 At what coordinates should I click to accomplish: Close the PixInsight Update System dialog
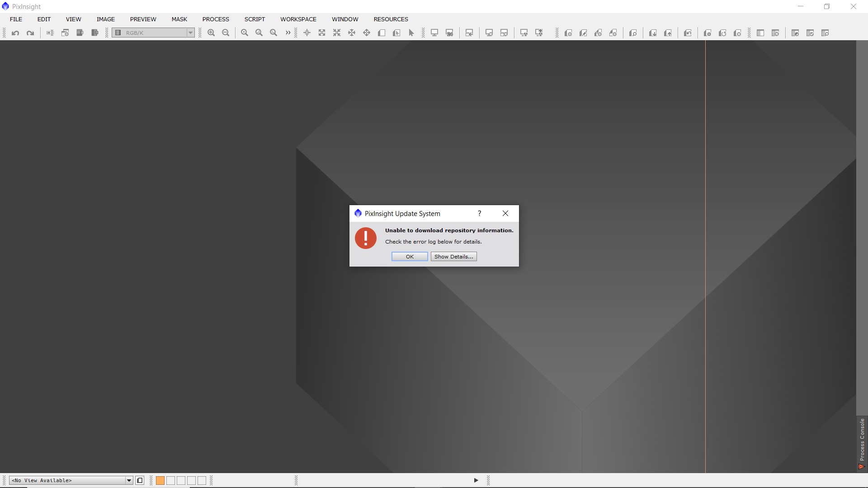click(x=505, y=213)
